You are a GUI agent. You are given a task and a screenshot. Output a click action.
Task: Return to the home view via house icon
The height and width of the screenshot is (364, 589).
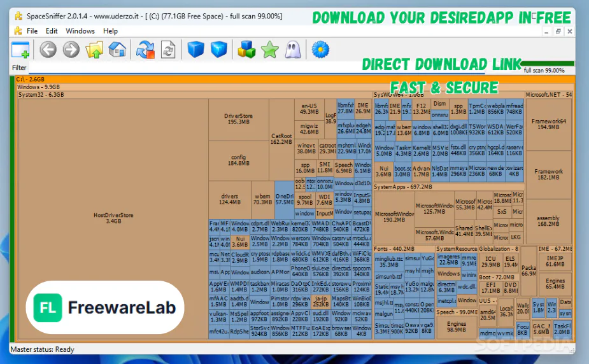point(117,50)
